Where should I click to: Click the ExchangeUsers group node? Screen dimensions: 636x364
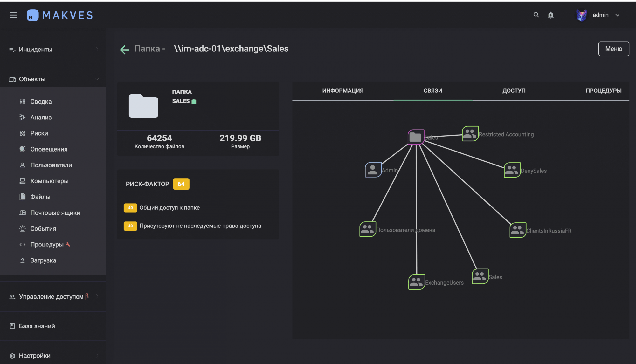(x=416, y=282)
